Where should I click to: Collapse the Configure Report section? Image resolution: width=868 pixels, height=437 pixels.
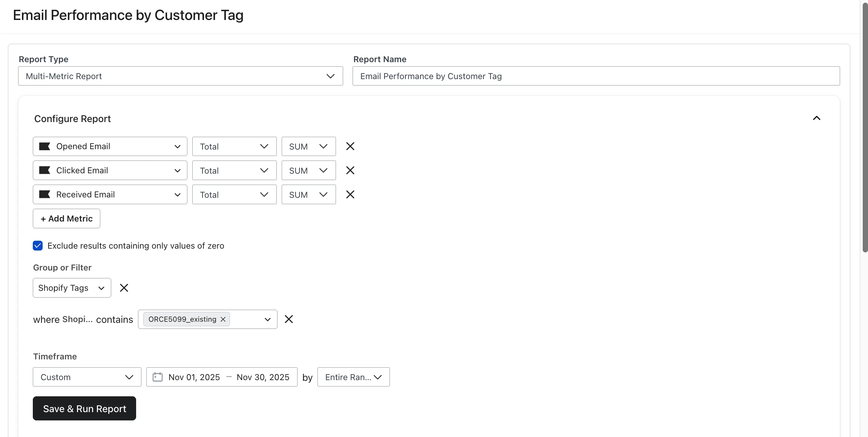click(x=816, y=118)
